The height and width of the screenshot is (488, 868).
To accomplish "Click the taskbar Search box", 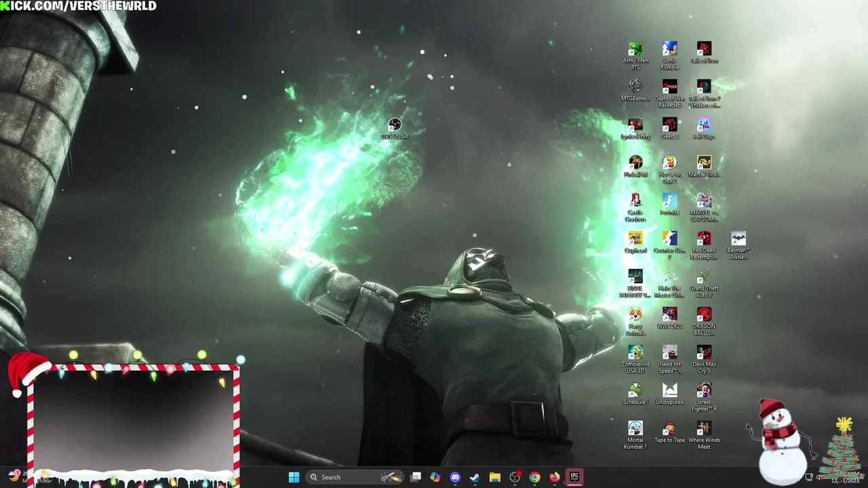I will pos(355,477).
